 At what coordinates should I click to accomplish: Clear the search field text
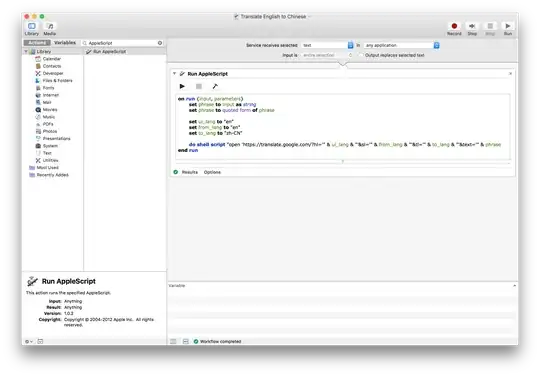click(160, 43)
